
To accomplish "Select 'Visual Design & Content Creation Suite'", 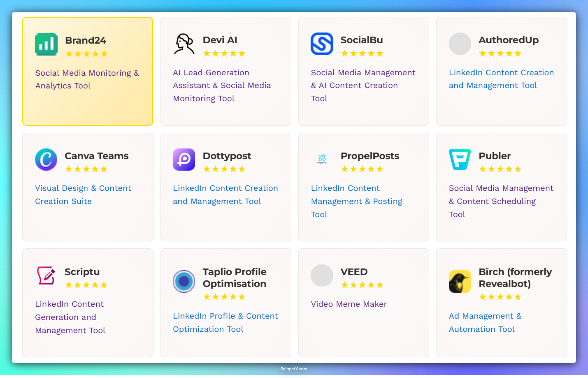I will click(83, 195).
